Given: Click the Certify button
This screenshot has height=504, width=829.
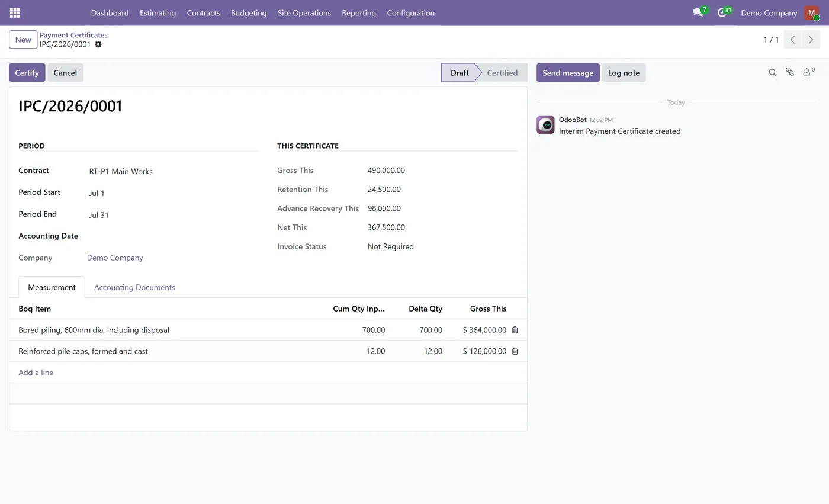Looking at the screenshot, I should (27, 73).
